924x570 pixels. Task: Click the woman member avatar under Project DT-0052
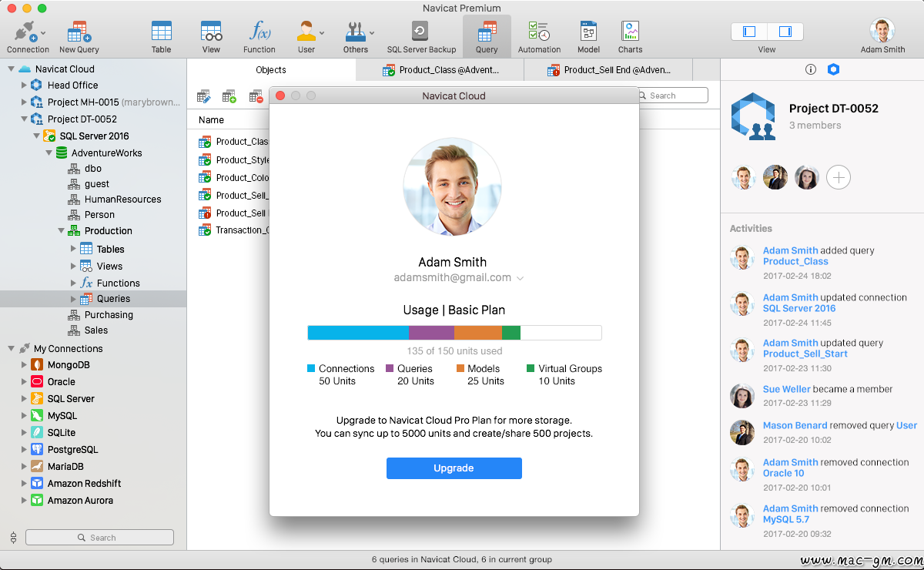pos(807,178)
